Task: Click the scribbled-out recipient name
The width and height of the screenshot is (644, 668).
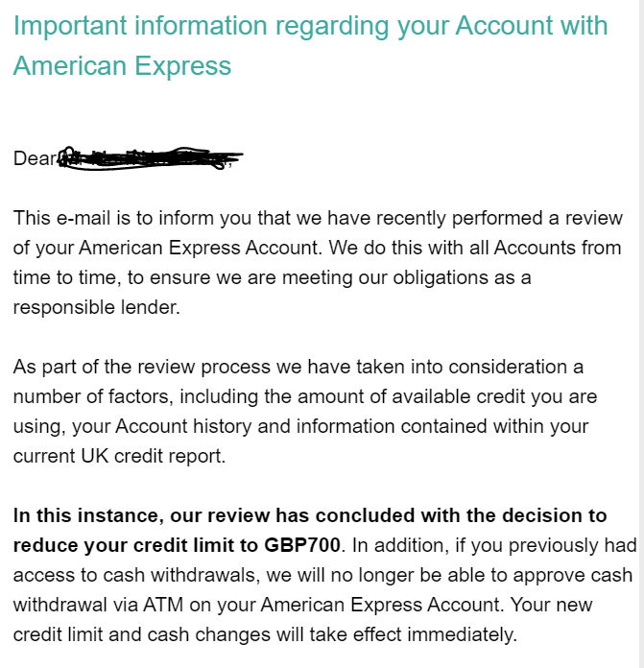Action: 149,158
